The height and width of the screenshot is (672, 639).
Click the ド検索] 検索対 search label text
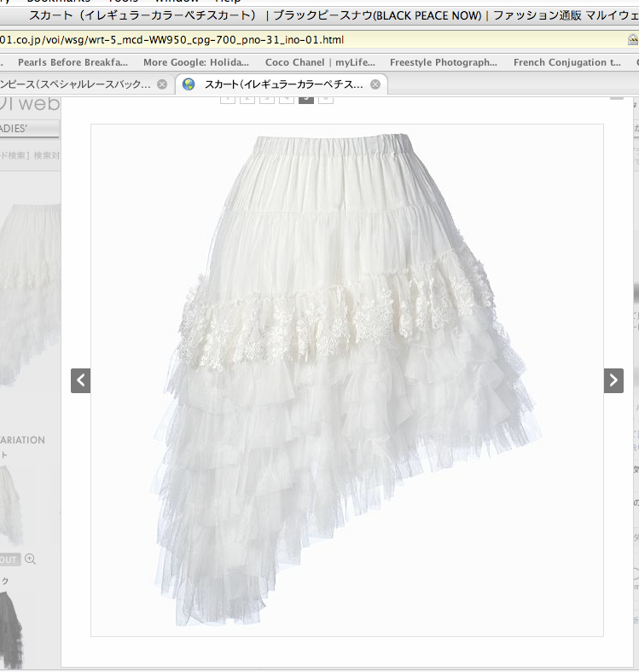[30, 155]
